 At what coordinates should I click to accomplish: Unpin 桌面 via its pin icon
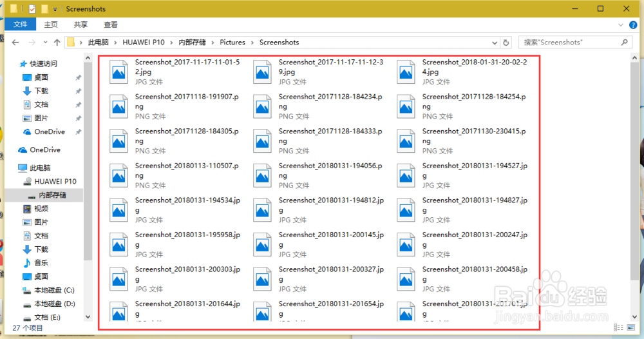(78, 77)
